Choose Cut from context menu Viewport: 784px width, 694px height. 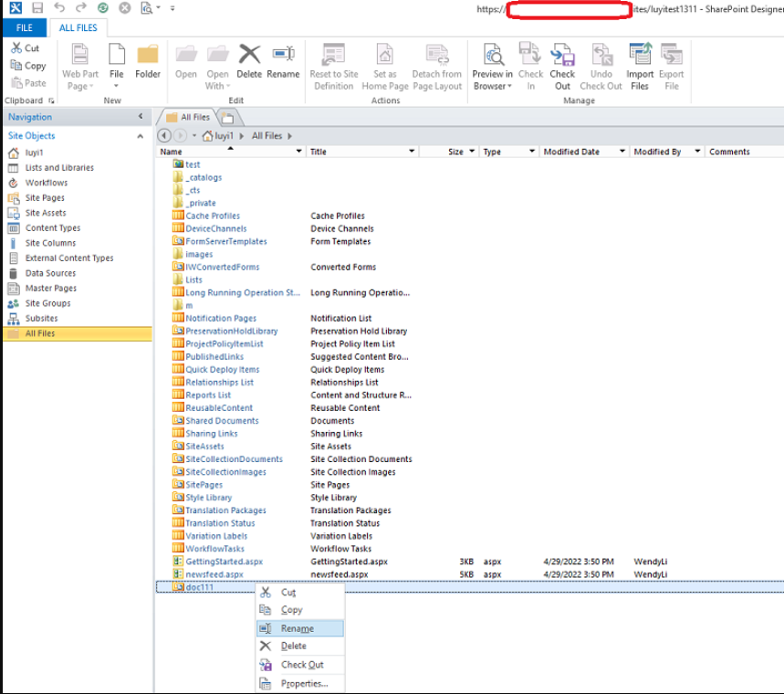[300, 593]
